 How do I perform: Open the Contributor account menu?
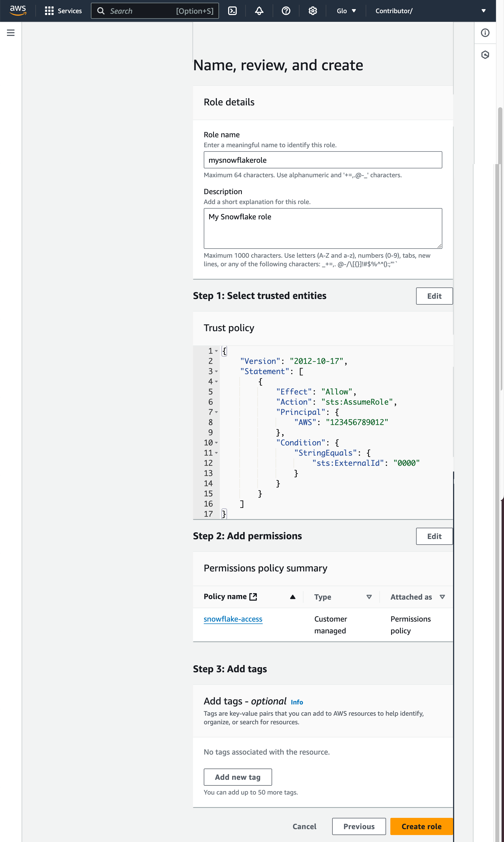point(394,10)
